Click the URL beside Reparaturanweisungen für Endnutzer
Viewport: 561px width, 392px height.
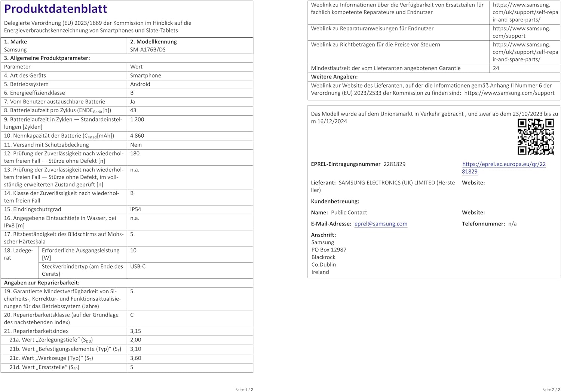(x=521, y=32)
